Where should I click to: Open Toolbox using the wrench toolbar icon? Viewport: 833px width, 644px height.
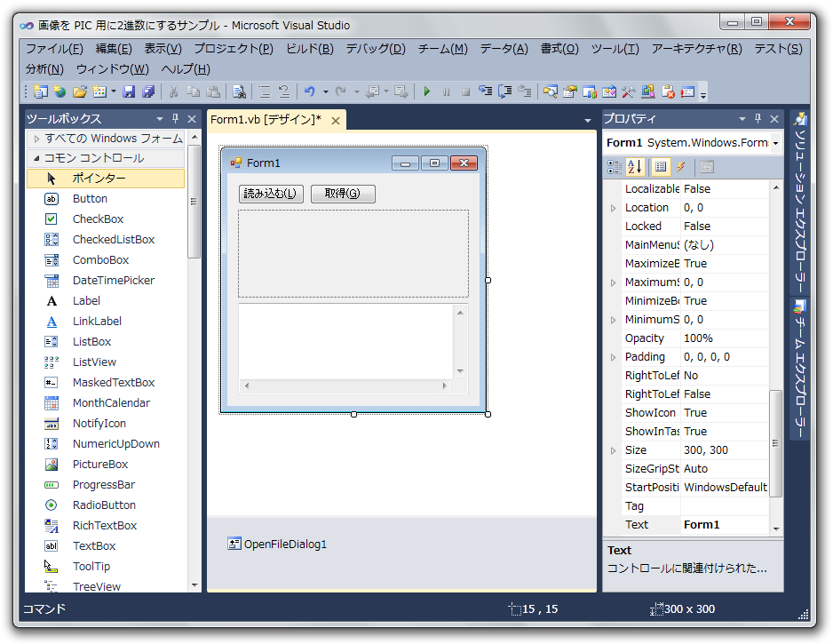(x=629, y=91)
